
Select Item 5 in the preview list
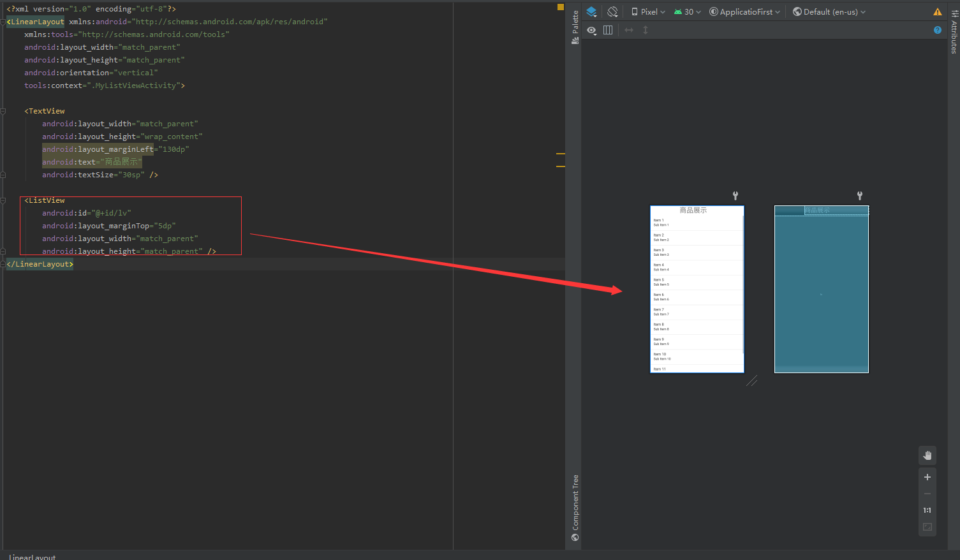click(697, 282)
